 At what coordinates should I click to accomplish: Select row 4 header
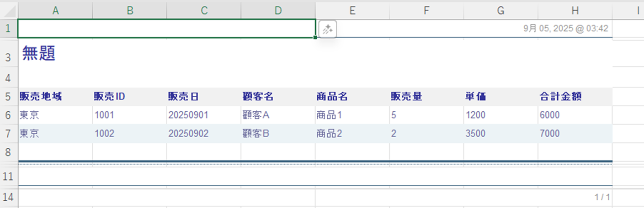click(x=9, y=78)
